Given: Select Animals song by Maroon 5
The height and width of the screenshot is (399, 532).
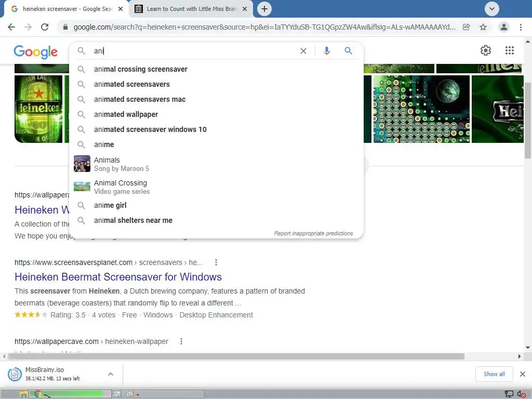Looking at the screenshot, I should [x=216, y=164].
